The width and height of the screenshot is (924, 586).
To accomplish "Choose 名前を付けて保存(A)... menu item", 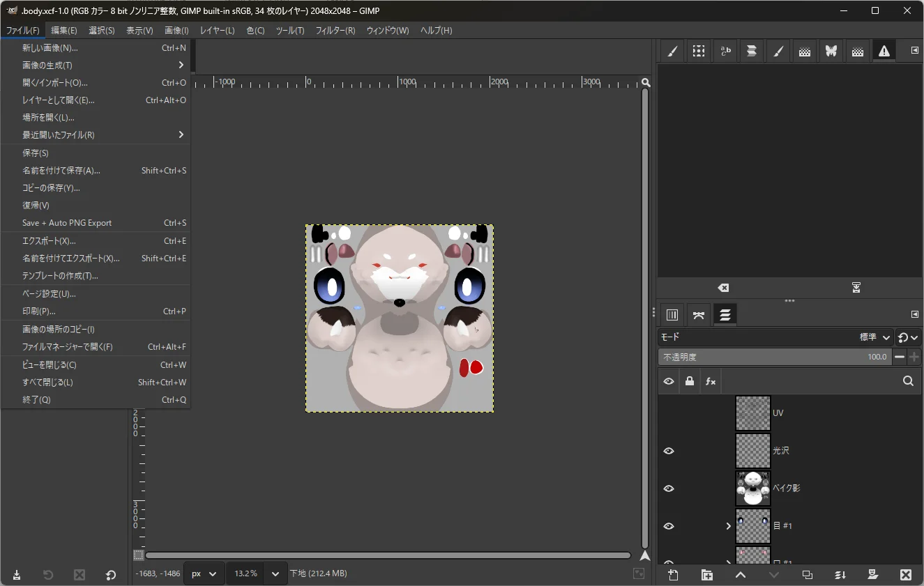I will tap(96, 171).
